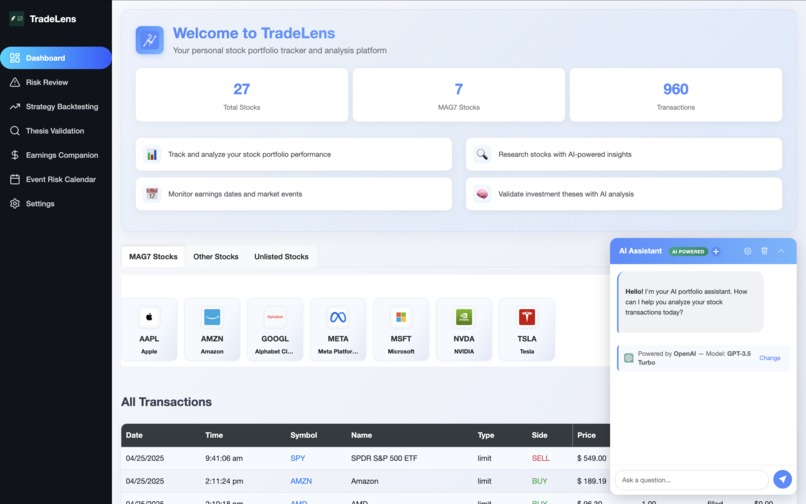Start new chat with plus icon

point(716,251)
